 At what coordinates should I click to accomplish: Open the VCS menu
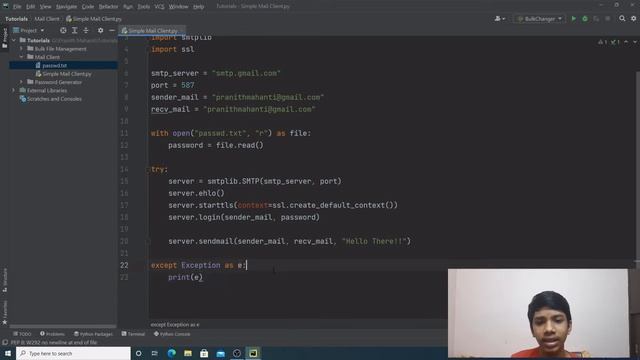coord(159,7)
